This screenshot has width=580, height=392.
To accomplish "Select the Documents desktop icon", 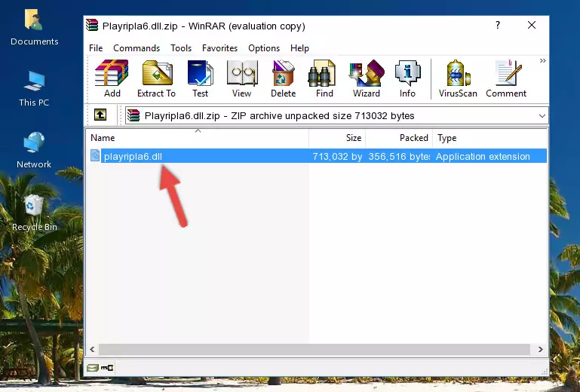I will click(35, 28).
